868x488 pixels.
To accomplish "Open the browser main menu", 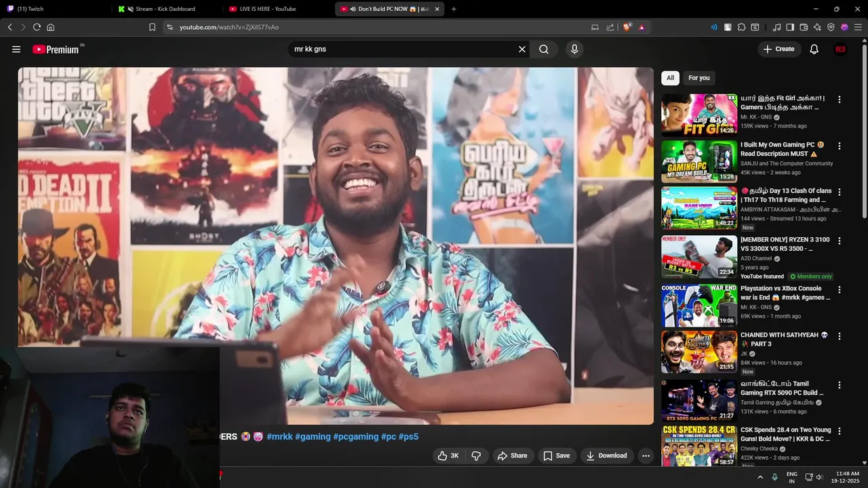I will coord(858,27).
